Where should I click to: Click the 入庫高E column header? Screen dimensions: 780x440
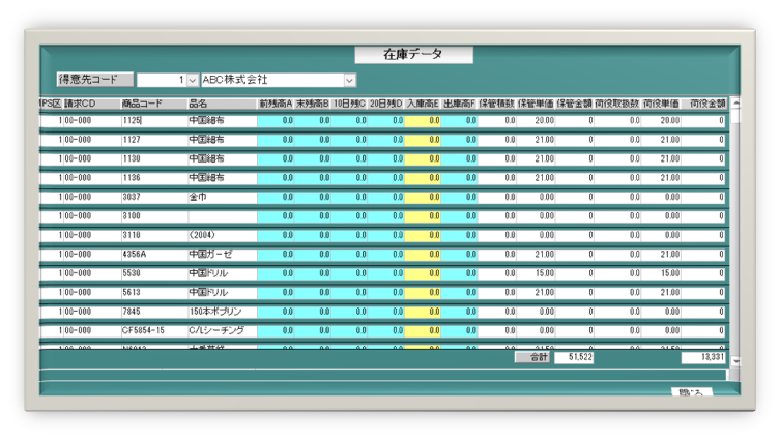coord(423,103)
